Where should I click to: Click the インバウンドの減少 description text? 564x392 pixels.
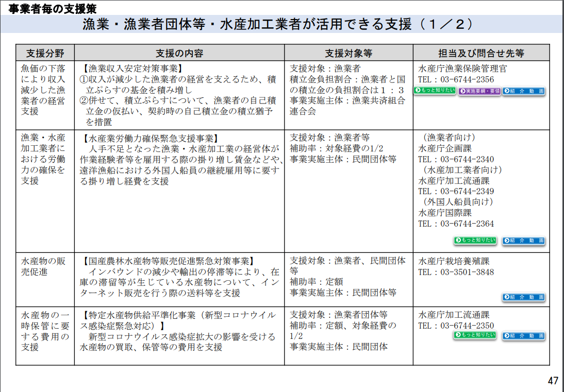(x=179, y=282)
